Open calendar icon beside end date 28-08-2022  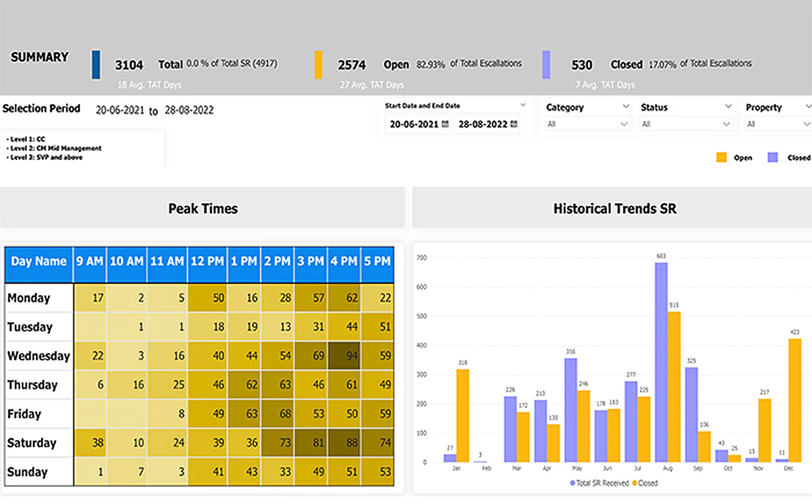coord(514,124)
